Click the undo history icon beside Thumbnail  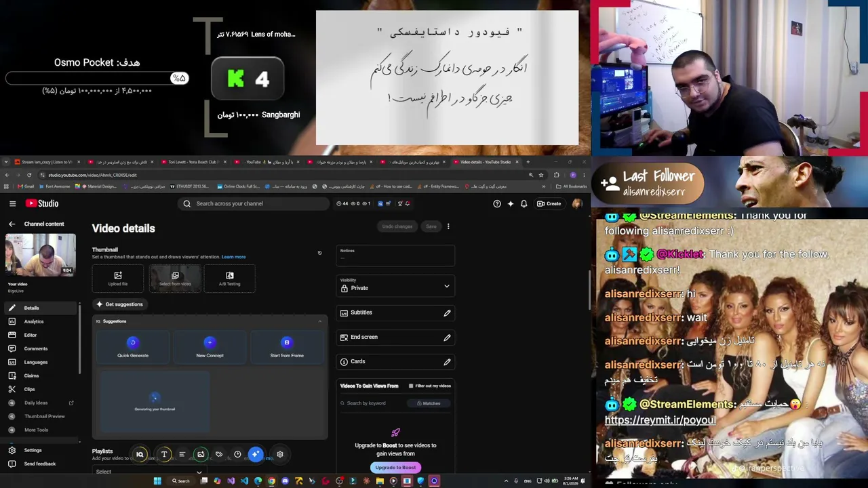[319, 253]
